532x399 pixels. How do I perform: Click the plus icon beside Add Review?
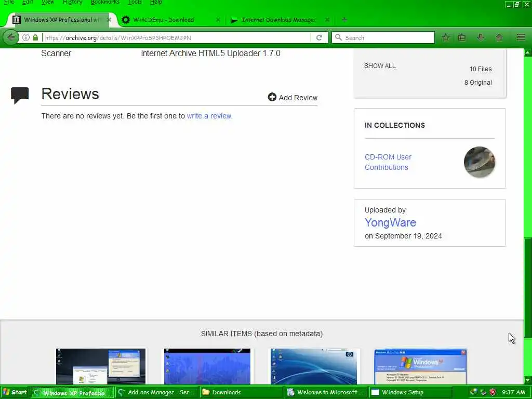(272, 97)
